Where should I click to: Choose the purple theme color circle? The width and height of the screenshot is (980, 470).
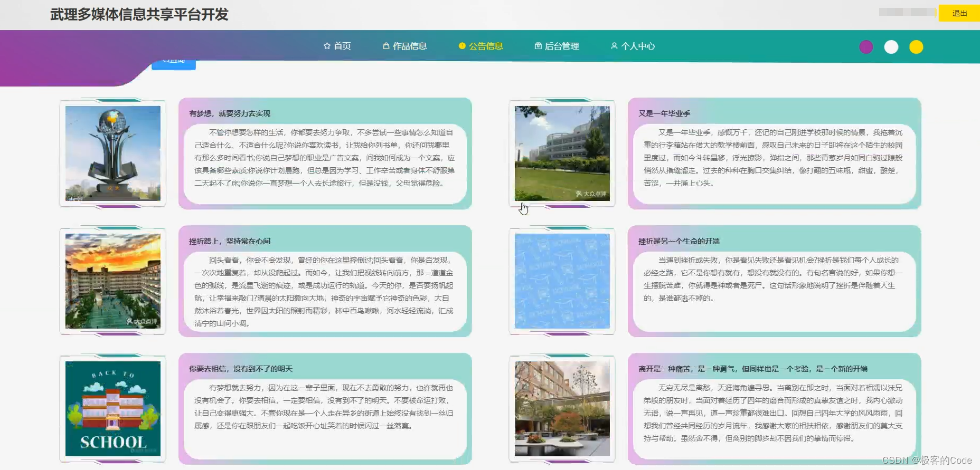[866, 47]
